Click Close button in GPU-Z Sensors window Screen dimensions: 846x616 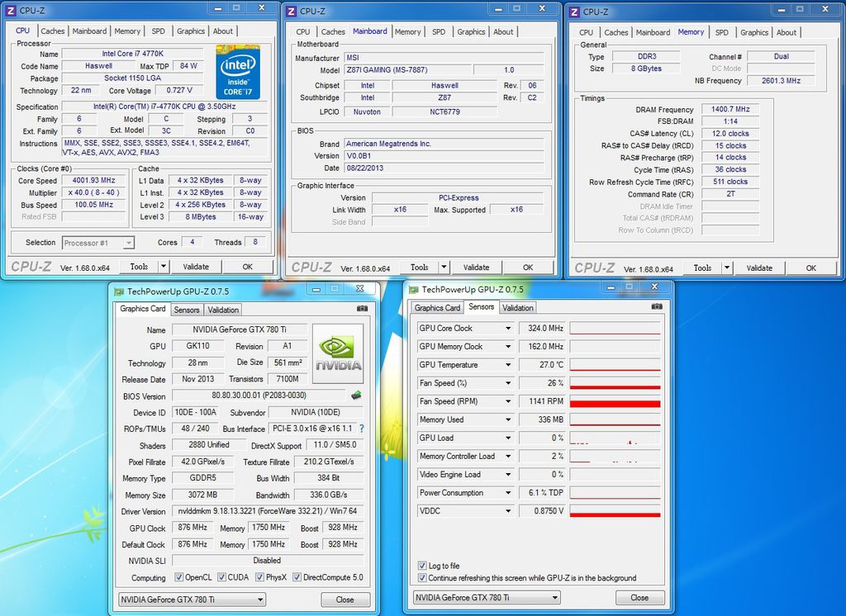point(640,598)
